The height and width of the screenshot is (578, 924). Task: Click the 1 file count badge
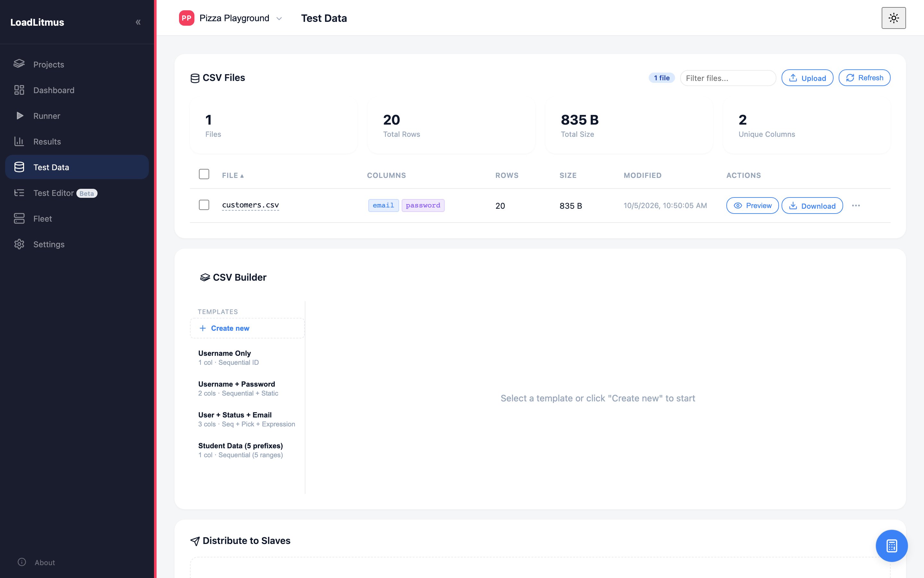coord(662,78)
